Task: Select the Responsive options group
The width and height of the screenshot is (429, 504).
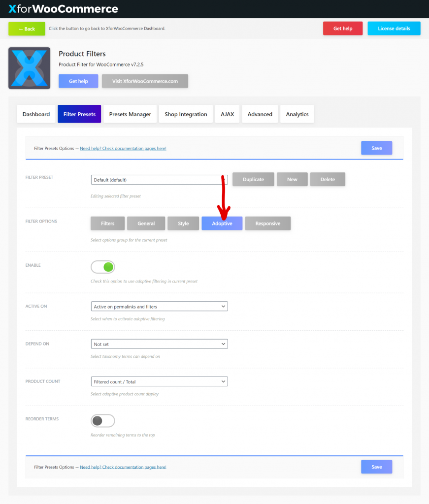Action: [268, 223]
